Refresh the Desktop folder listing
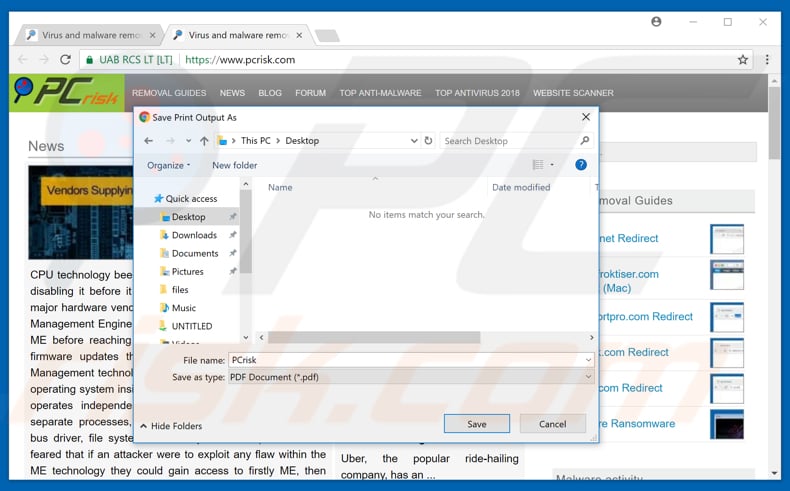 pos(428,141)
